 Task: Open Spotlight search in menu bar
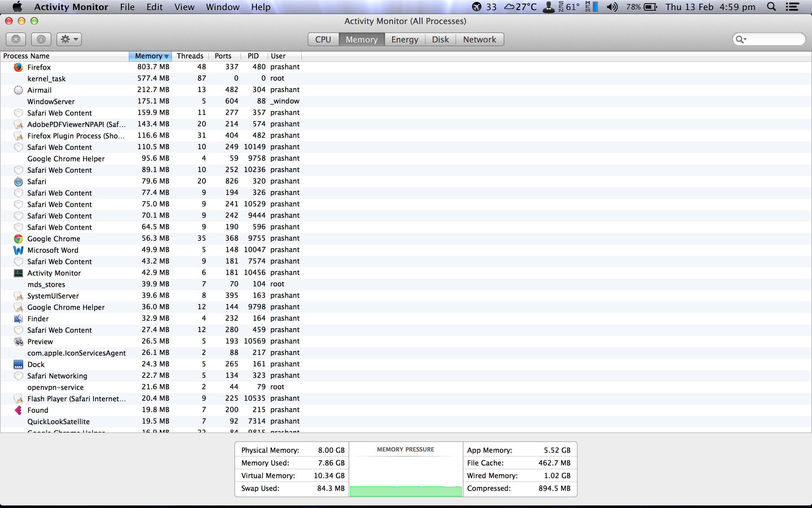click(771, 7)
